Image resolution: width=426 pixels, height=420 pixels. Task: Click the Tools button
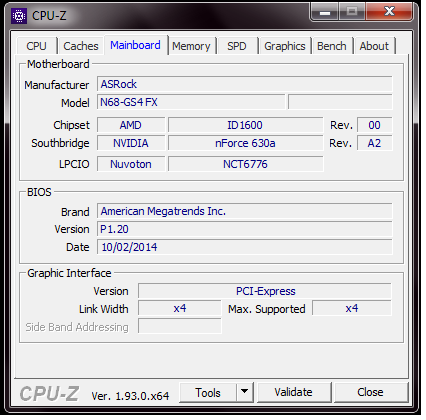coord(208,392)
